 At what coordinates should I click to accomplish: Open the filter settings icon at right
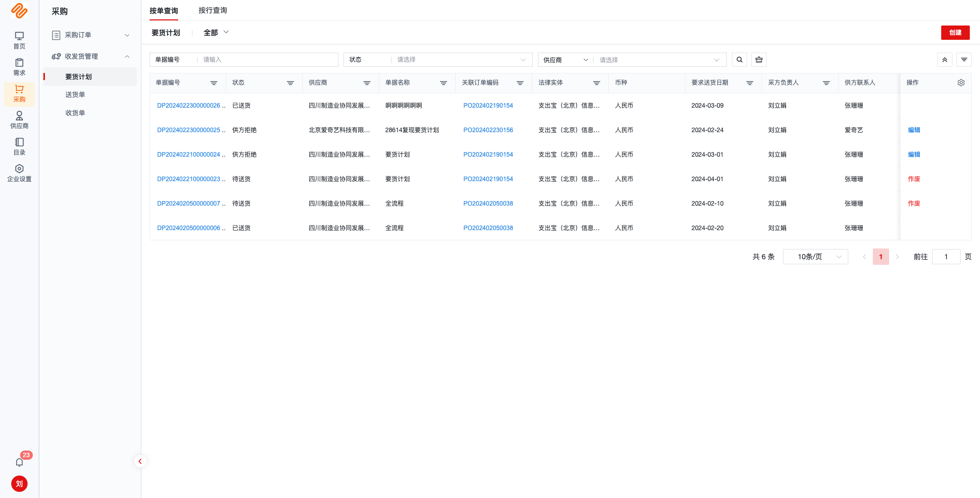pos(964,60)
